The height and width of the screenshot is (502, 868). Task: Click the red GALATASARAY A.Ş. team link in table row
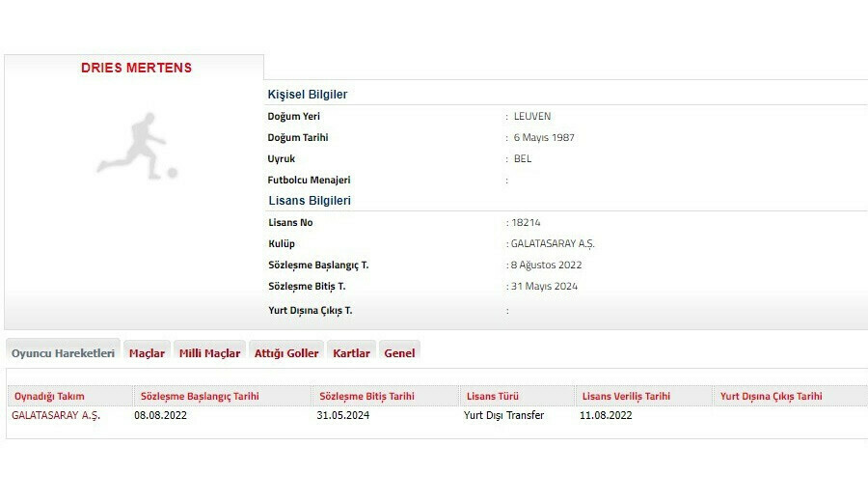coord(56,416)
